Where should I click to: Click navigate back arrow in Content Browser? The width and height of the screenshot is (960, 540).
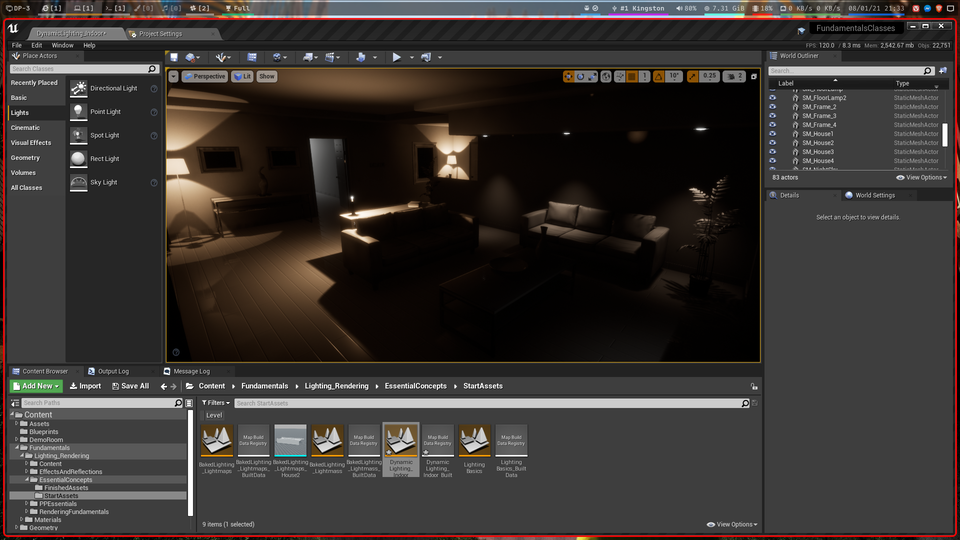click(164, 386)
